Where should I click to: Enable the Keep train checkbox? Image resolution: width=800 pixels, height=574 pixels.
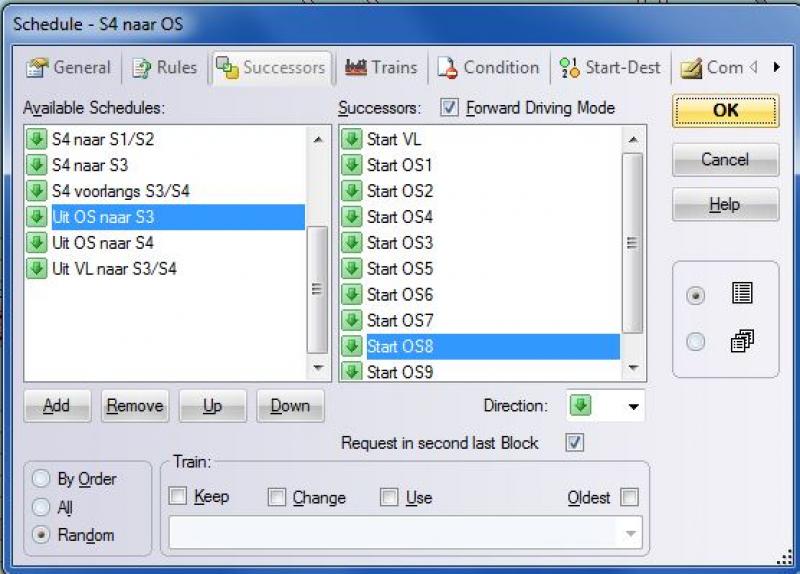[x=178, y=495]
